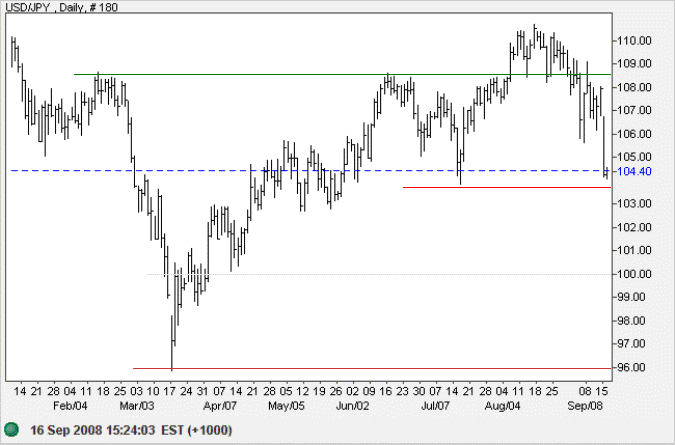675x445 pixels.
Task: Click the May/05 month label
Action: (286, 406)
